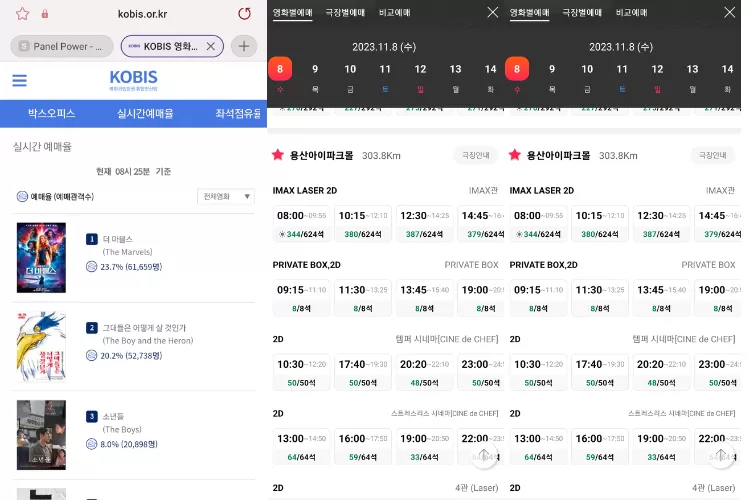This screenshot has width=750, height=500.
Task: Unfavorite 용산아이파크몰 star in middle panel
Action: 277,155
